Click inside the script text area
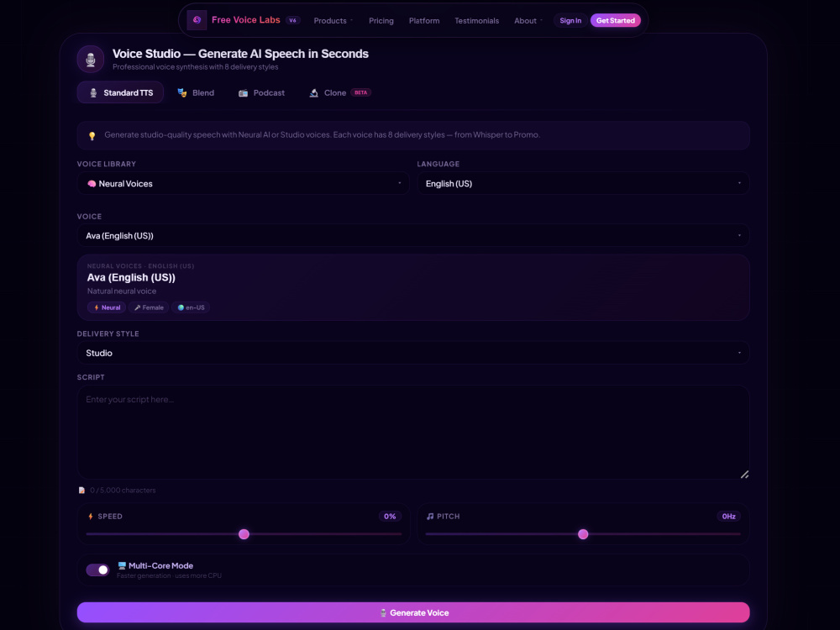This screenshot has width=840, height=630. (413, 432)
